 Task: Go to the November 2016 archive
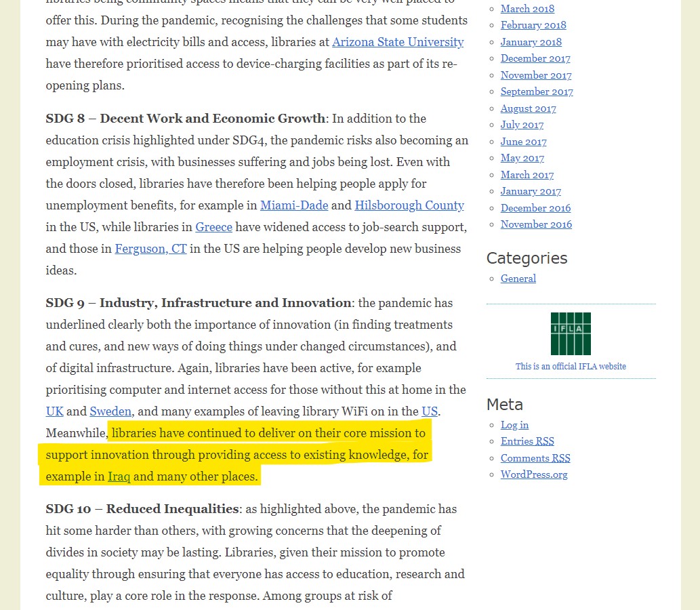pos(536,224)
